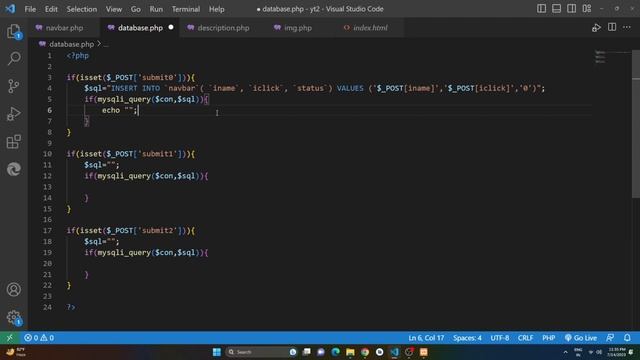Open the Selection menu
The height and width of the screenshot is (360, 640).
[x=82, y=9]
